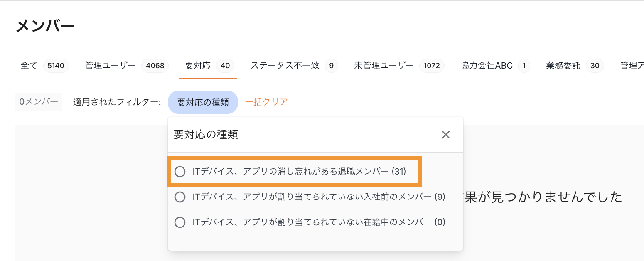The height and width of the screenshot is (261, 644).
Task: Close the 要対応の種類 filter popup
Action: pyautogui.click(x=445, y=135)
